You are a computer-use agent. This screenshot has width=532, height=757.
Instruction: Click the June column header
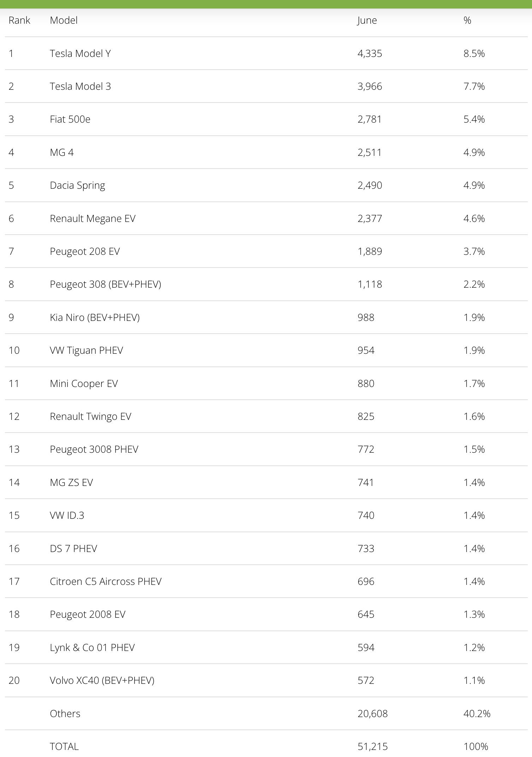point(367,20)
